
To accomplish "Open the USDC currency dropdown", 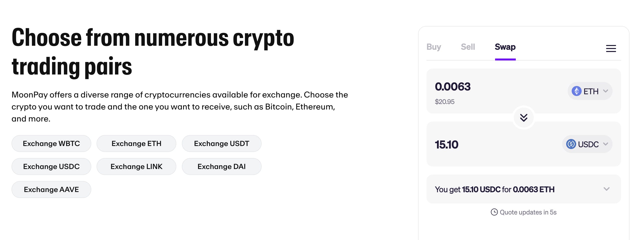I will point(587,144).
